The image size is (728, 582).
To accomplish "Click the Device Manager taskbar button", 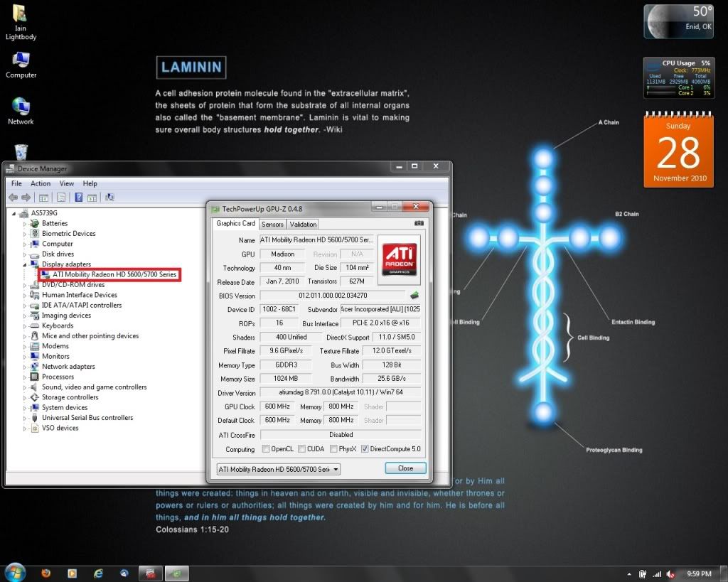I will point(151,573).
